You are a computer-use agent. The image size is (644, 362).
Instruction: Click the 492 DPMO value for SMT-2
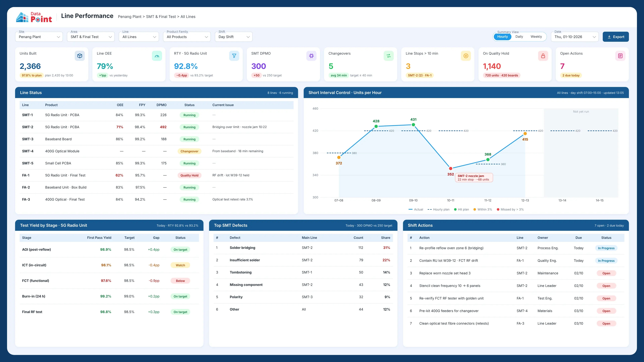click(x=163, y=127)
